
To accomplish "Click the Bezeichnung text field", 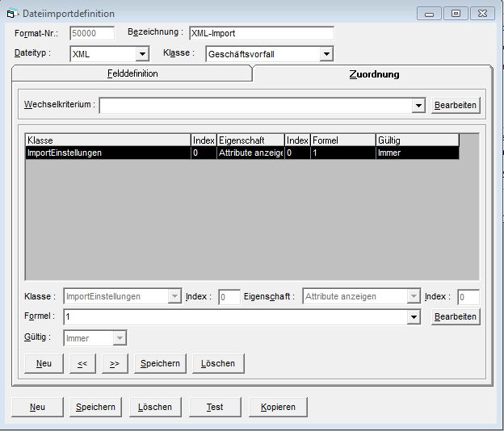I will coord(260,33).
